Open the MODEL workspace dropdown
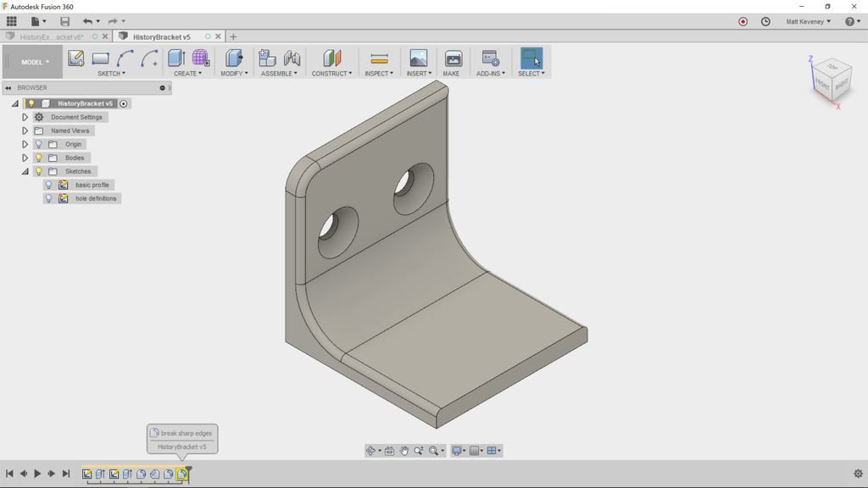Image resolution: width=868 pixels, height=488 pixels. (35, 62)
